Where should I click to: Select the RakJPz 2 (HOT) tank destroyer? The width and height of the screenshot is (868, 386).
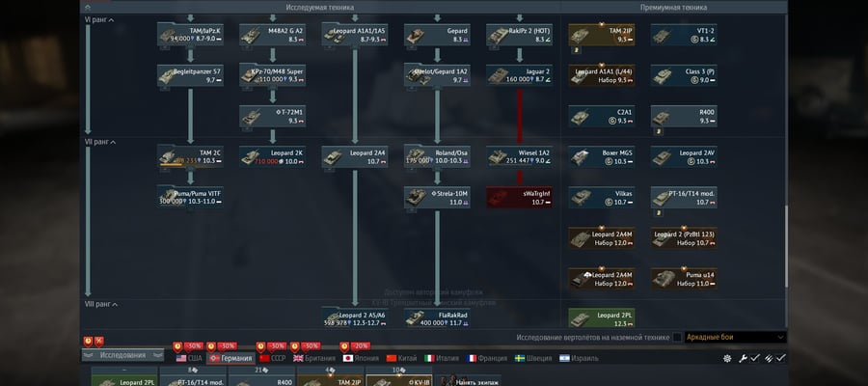[x=519, y=35]
